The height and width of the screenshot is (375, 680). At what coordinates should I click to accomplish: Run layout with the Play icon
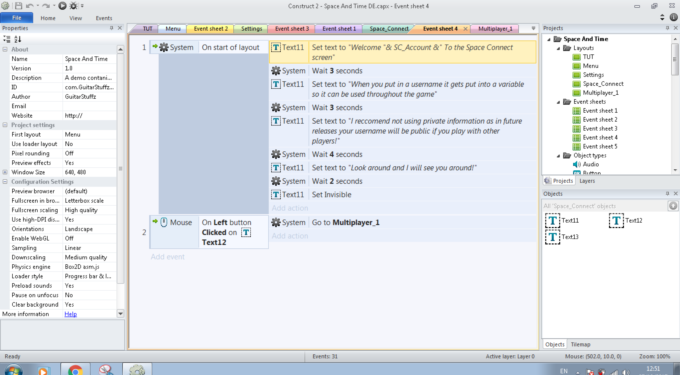click(x=62, y=6)
